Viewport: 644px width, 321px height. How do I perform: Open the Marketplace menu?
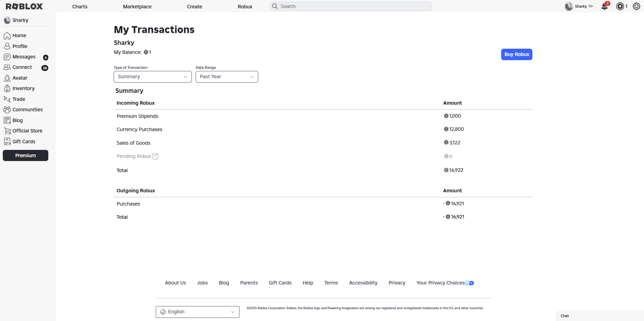pos(137,7)
